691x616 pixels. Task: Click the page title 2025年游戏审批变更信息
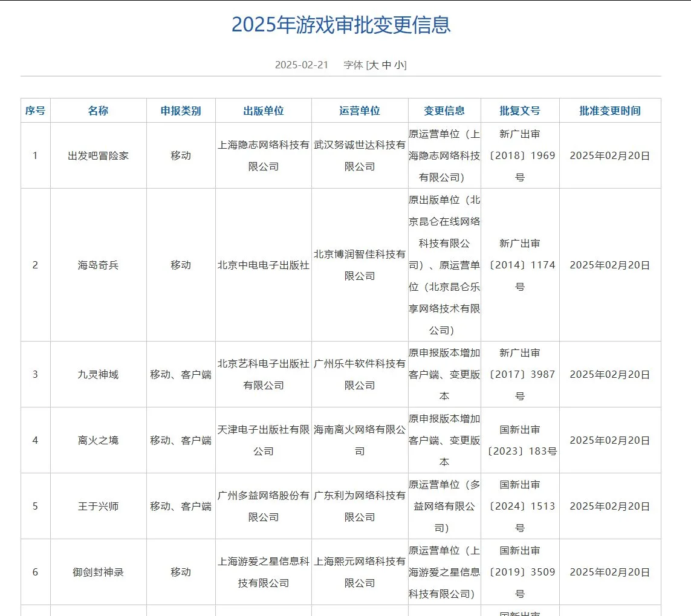coord(341,25)
